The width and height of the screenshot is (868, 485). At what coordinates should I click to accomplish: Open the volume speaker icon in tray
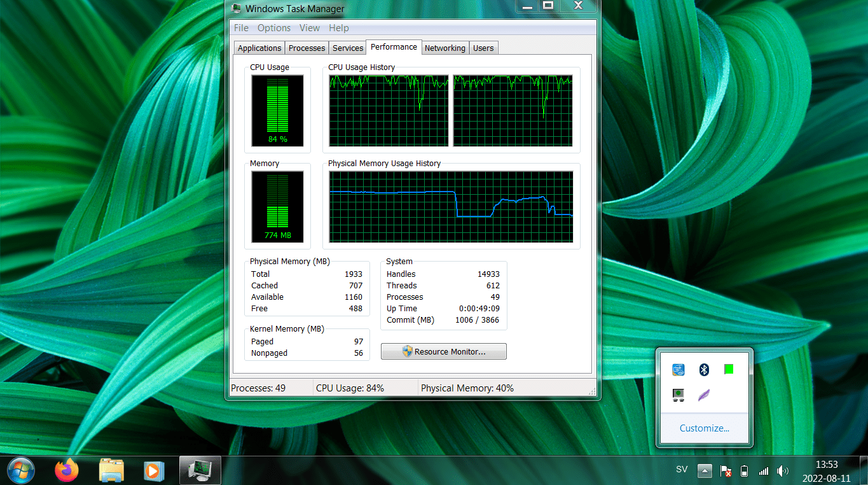tap(783, 471)
